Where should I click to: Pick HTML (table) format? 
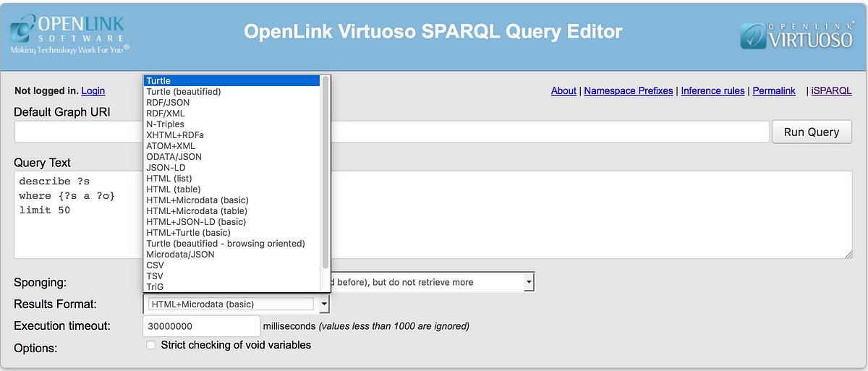(x=231, y=189)
